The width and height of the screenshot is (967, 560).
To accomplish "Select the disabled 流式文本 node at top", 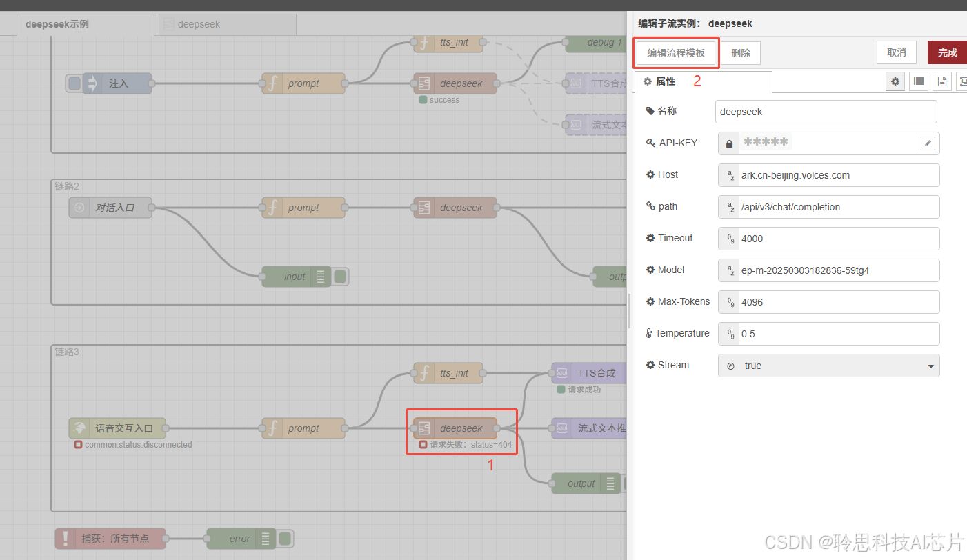I will (x=597, y=125).
